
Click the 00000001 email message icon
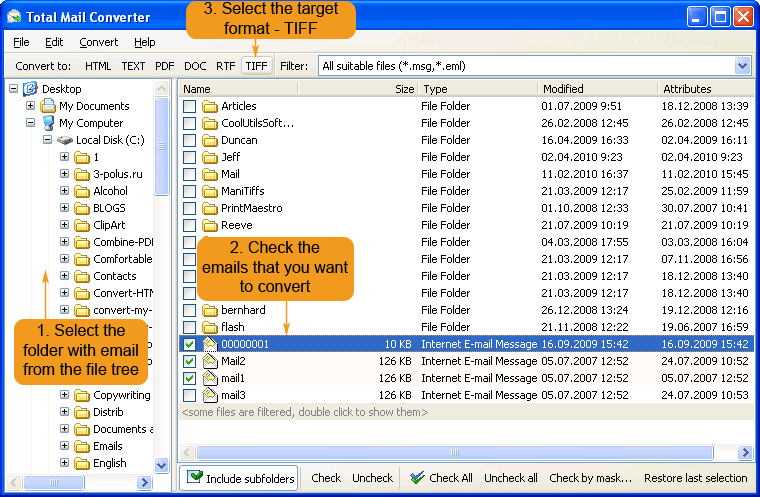pyautogui.click(x=210, y=344)
